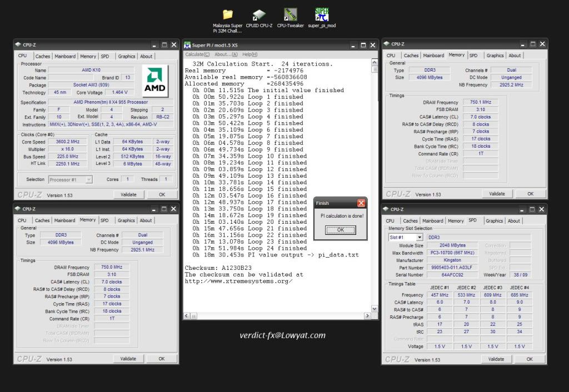This screenshot has height=392, width=569.
Task: Click the Core Speed value field
Action: (x=68, y=142)
